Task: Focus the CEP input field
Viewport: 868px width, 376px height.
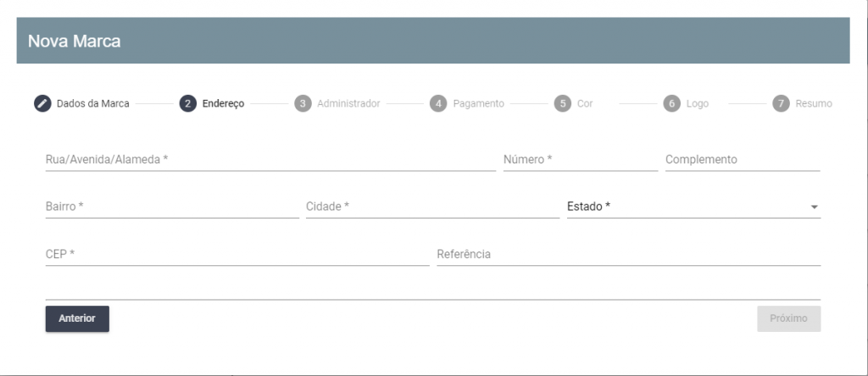Action: pyautogui.click(x=237, y=254)
